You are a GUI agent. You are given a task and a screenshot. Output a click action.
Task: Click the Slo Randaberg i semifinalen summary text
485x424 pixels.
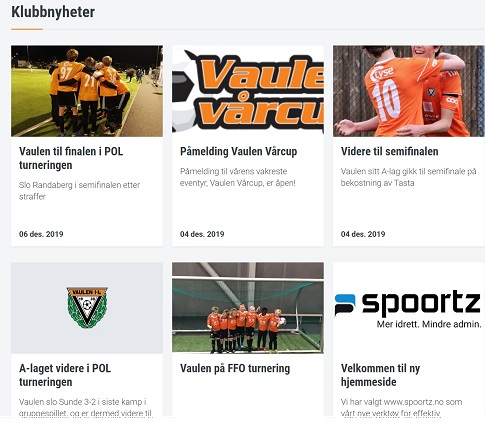(x=79, y=191)
